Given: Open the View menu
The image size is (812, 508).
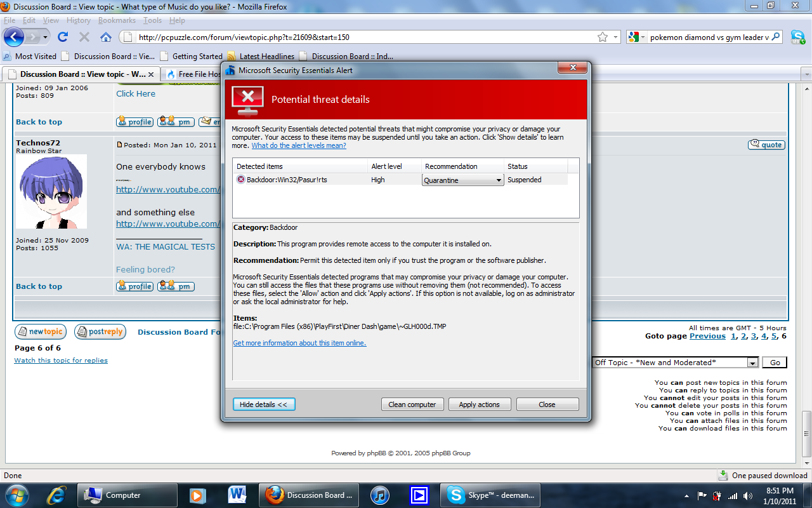Looking at the screenshot, I should click(51, 20).
